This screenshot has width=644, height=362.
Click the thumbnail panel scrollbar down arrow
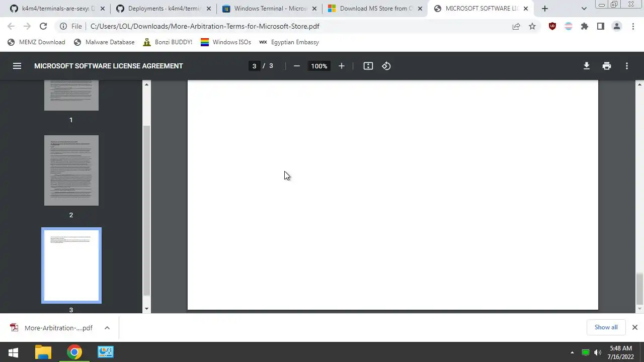coord(147,309)
